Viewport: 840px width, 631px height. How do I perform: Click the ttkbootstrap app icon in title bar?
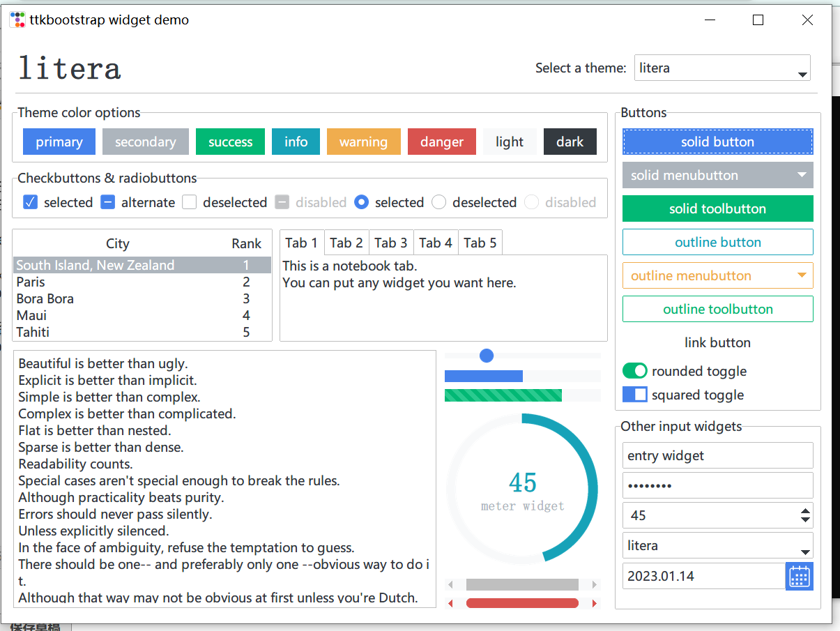point(17,20)
